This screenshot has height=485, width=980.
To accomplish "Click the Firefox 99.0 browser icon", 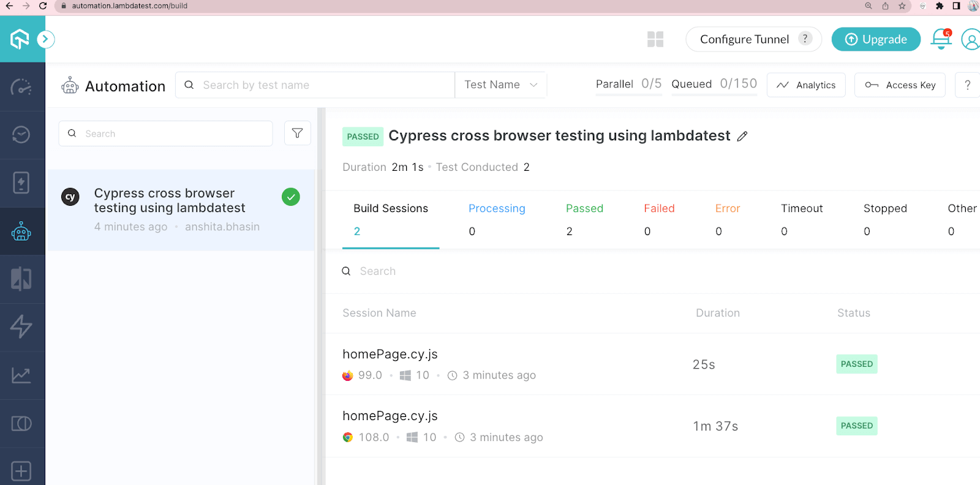I will pos(348,375).
